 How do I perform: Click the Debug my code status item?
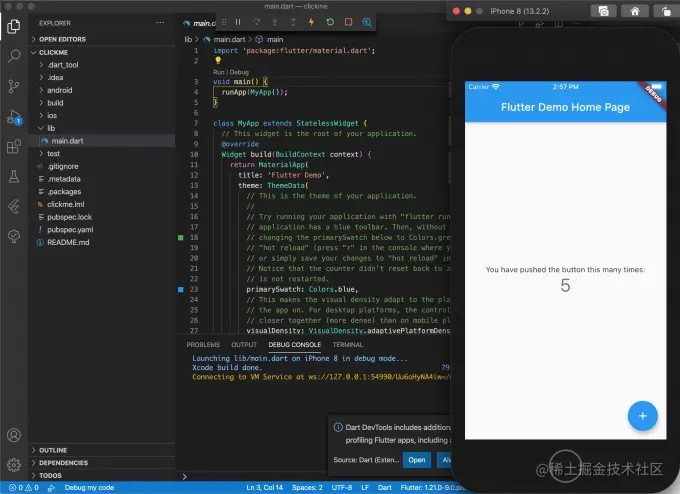[x=89, y=487]
